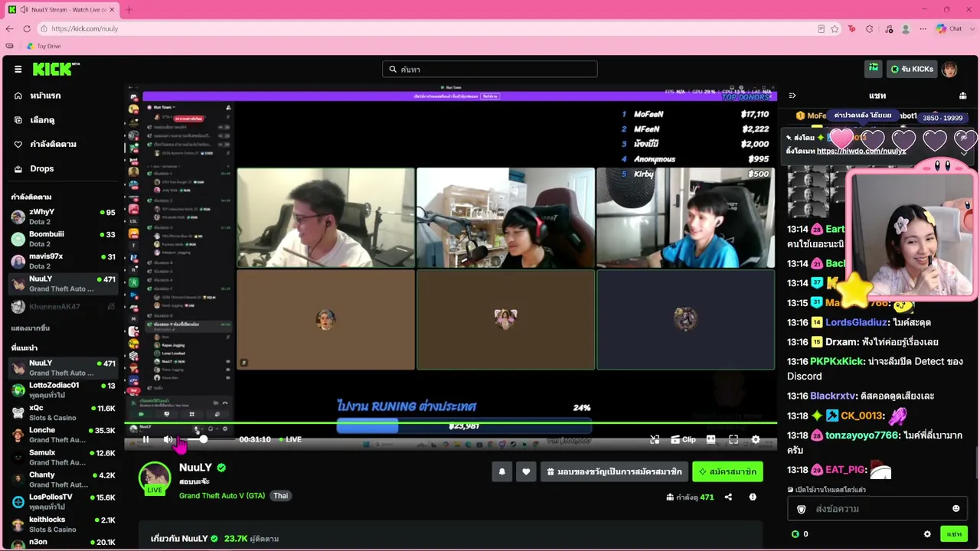Refresh the browser page
This screenshot has height=551, width=980.
[27, 28]
